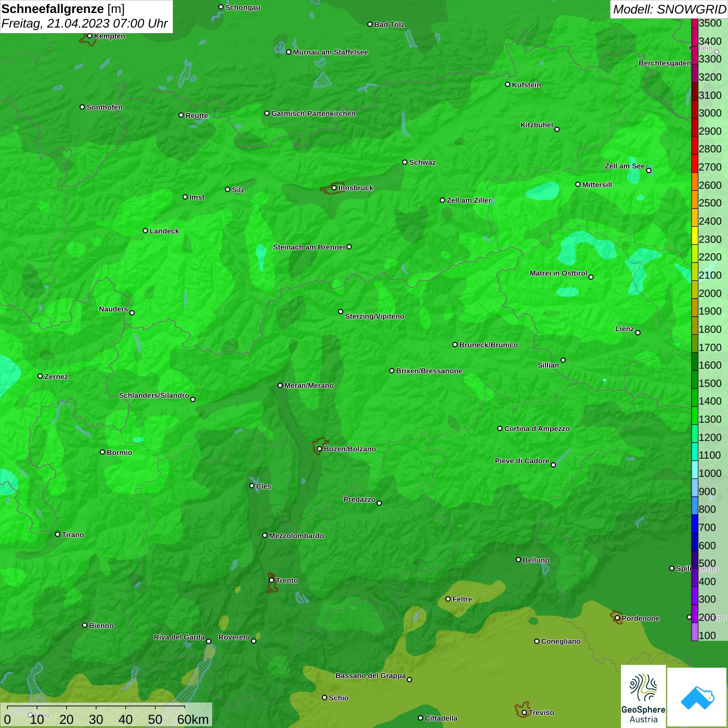Click the 'Meran/Merano' label

[x=309, y=385]
